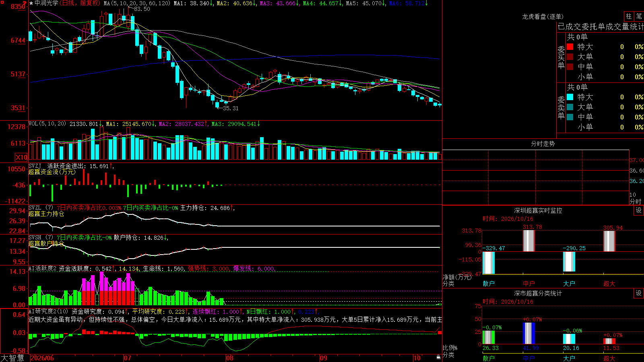Click the 分时 label beside the intraday chart
The height and width of the screenshot is (362, 644).
pyautogui.click(x=636, y=201)
